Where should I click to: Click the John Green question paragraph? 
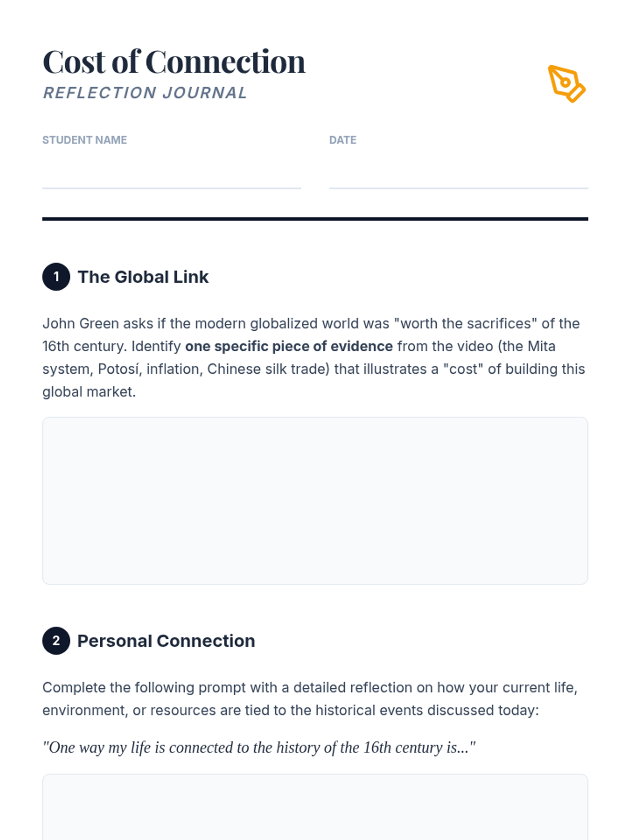[315, 358]
